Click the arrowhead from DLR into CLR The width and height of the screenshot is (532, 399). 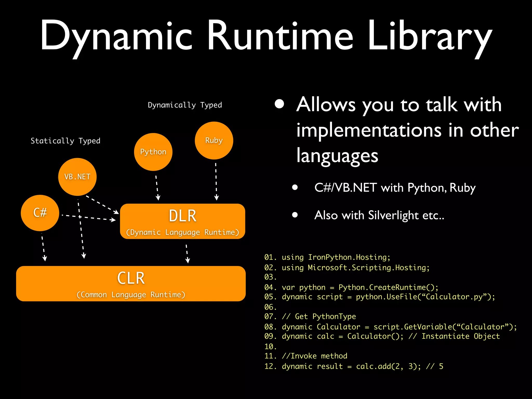tap(188, 260)
